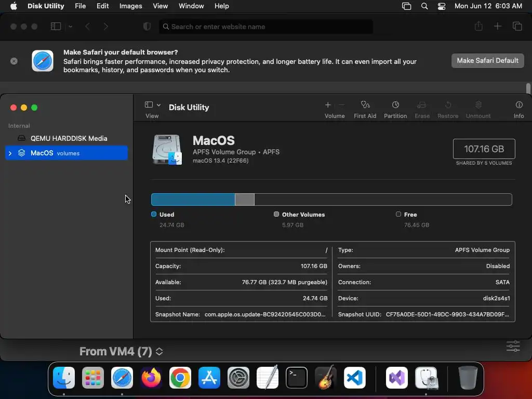Go forward in Safari
The width and height of the screenshot is (532, 399).
tap(105, 26)
